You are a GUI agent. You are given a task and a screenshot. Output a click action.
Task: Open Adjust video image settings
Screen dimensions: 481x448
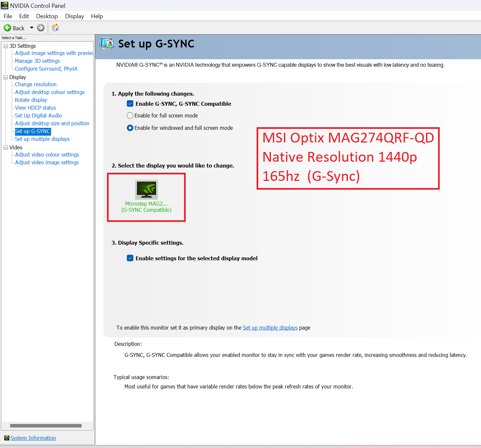(47, 162)
